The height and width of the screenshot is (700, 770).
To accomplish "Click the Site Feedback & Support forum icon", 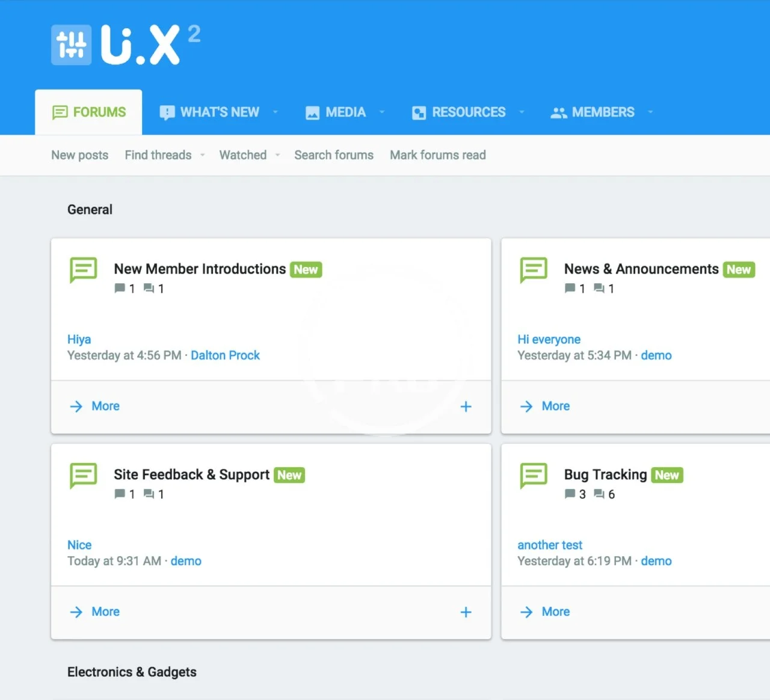I will [84, 476].
